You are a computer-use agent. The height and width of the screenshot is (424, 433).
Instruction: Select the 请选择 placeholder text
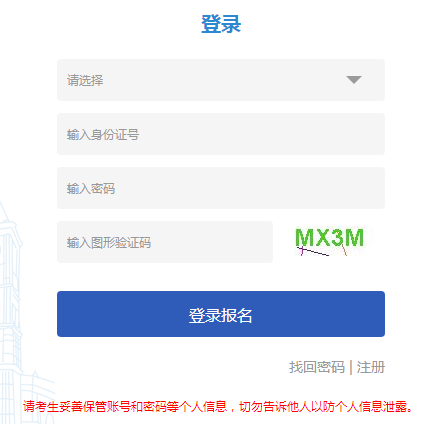pos(85,80)
